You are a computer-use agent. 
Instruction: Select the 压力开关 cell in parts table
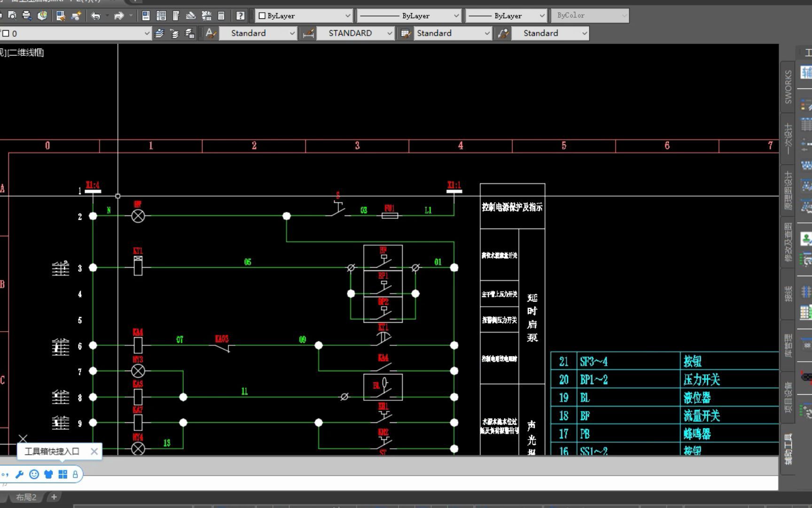702,380
